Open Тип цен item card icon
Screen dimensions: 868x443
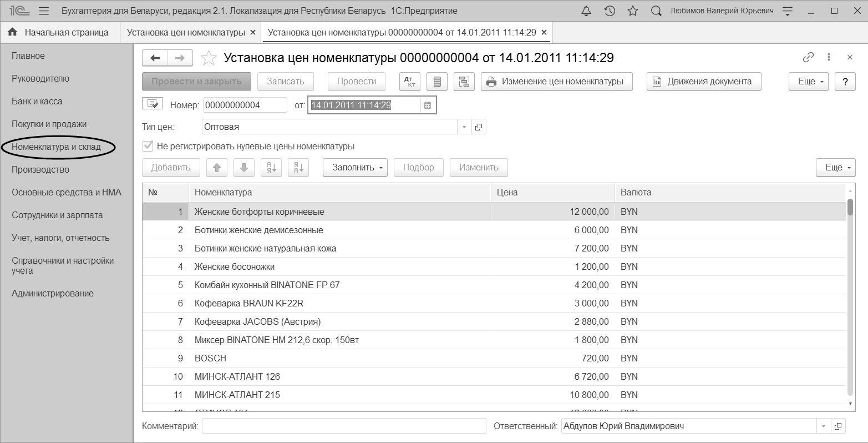tap(479, 127)
